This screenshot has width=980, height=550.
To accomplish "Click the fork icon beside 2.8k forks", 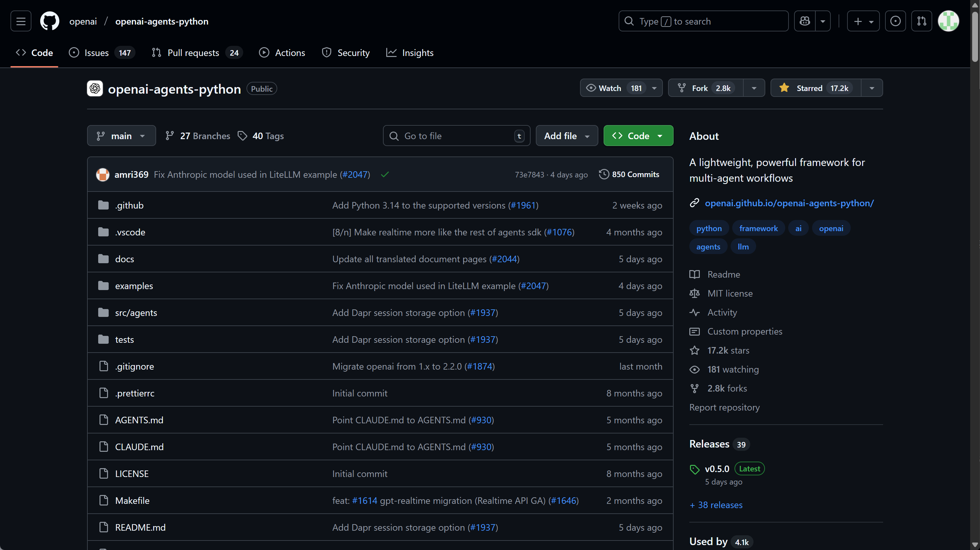I will [x=695, y=389].
